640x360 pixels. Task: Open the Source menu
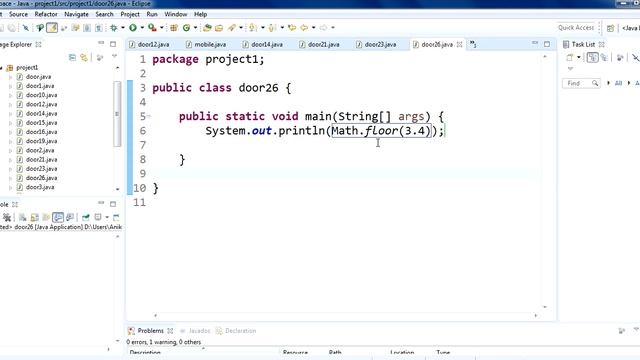[18, 14]
